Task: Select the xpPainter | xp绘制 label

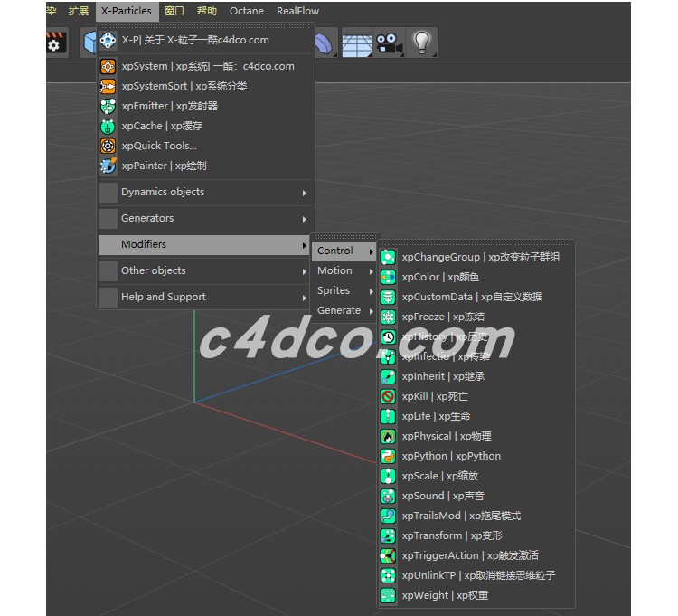Action: pos(165,166)
